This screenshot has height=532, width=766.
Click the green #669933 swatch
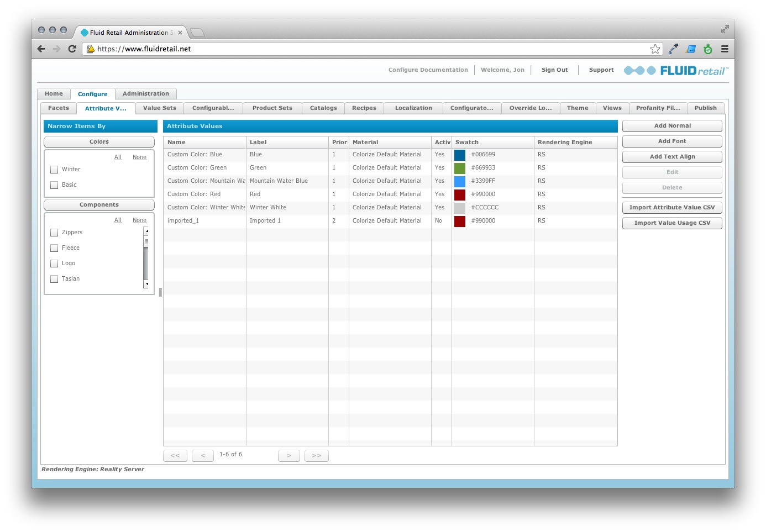(x=459, y=168)
